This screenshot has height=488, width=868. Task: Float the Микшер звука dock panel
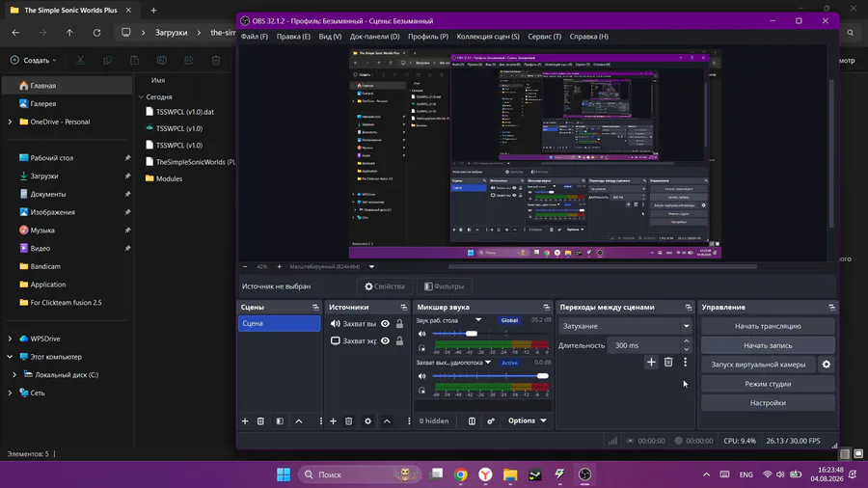(547, 307)
